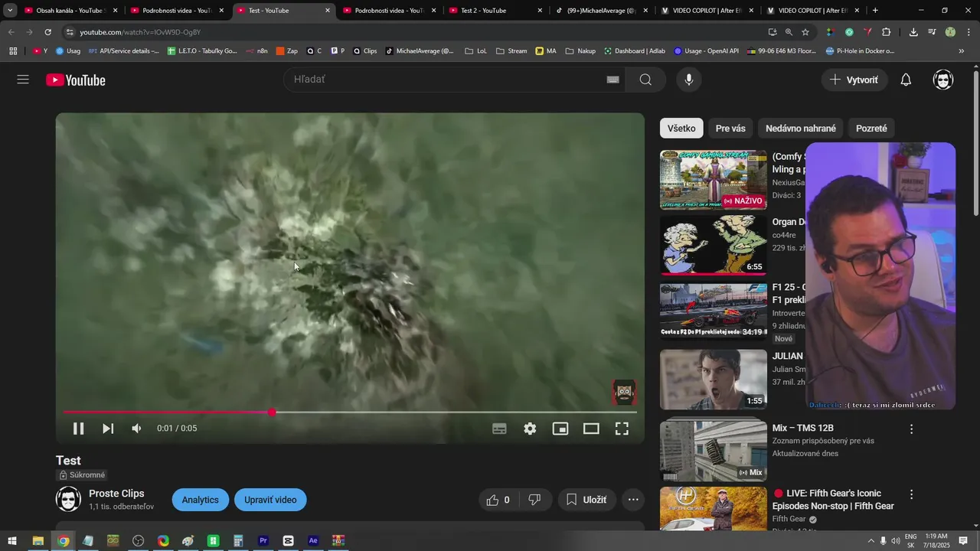Image resolution: width=980 pixels, height=551 pixels.
Task: Open Chrome extensions puzzle menu
Action: (x=887, y=32)
